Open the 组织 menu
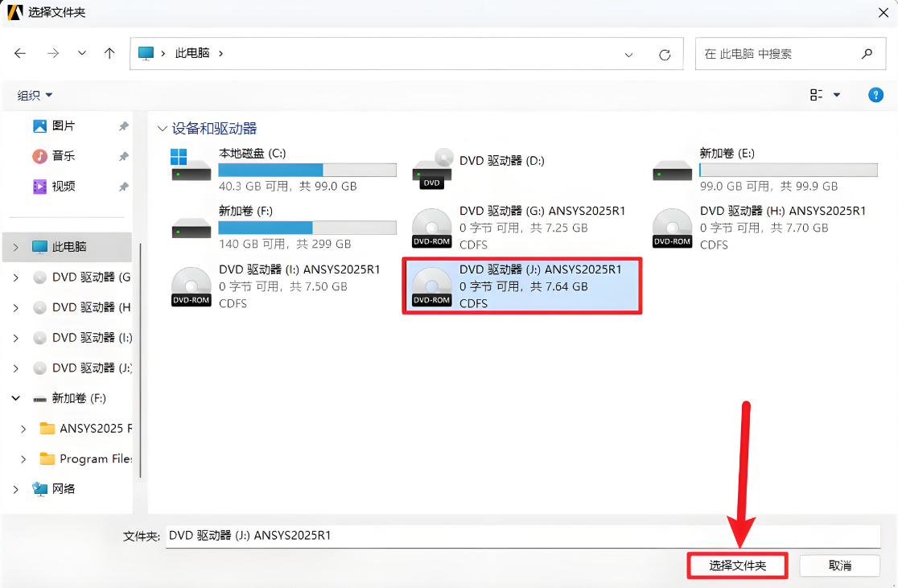 point(35,95)
